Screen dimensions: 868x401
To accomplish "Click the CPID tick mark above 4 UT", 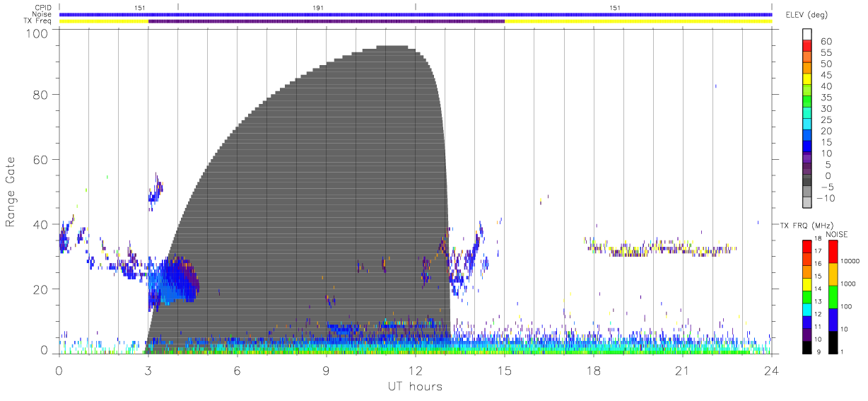I will tap(178, 7).
